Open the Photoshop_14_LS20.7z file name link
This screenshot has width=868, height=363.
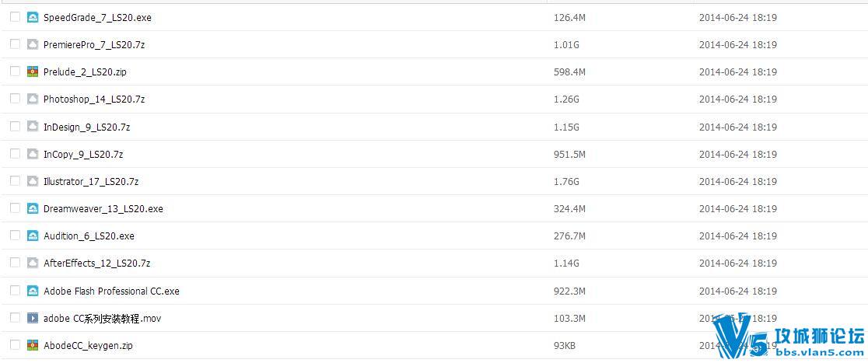[x=94, y=99]
